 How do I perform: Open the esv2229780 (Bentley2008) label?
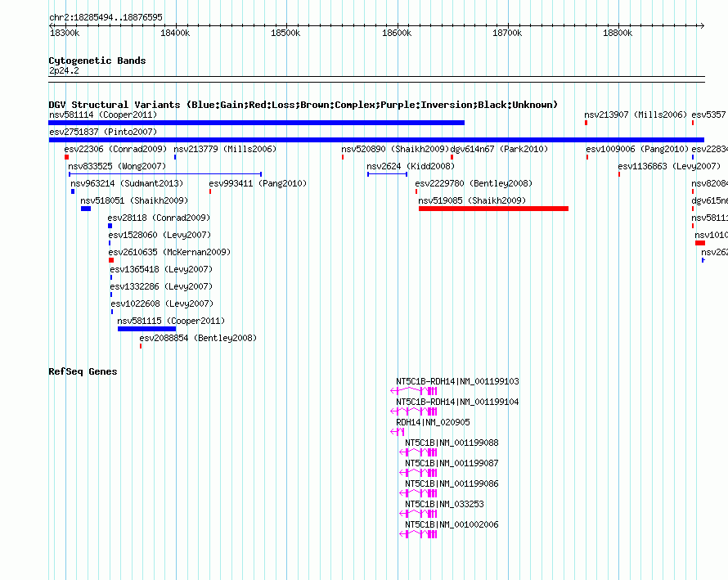pos(474,183)
